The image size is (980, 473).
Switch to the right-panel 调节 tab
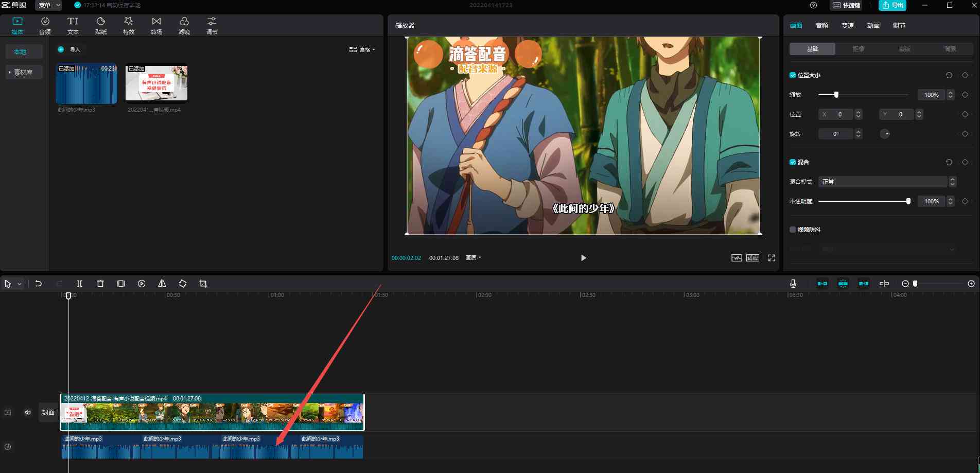click(x=899, y=26)
